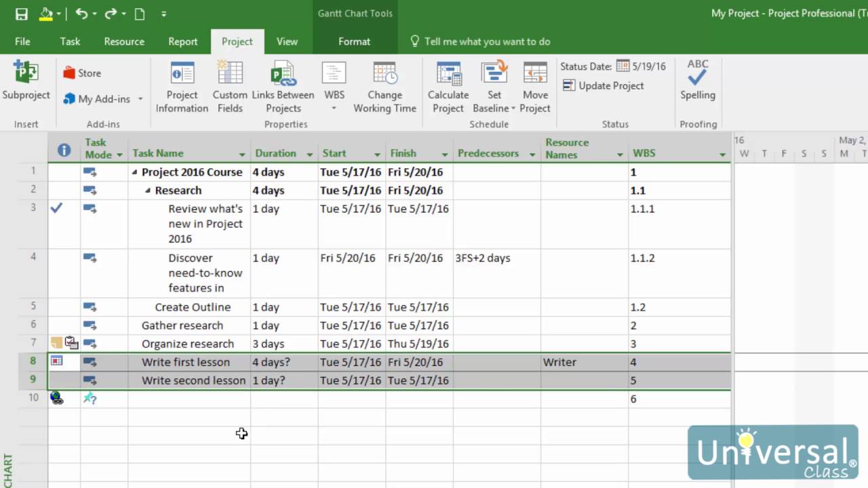The height and width of the screenshot is (488, 868).
Task: Switch to the Gantt Chart Tools Format tab
Action: (x=354, y=41)
